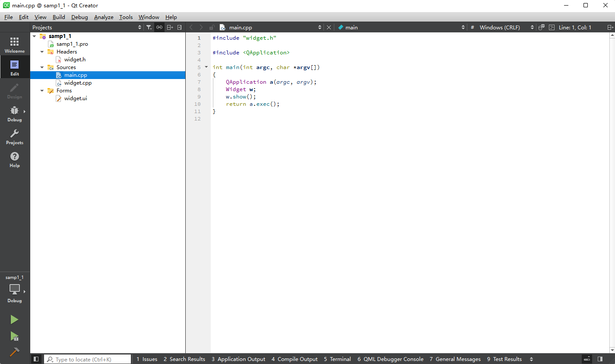Viewport: 615px width, 364px height.
Task: Show the Compile Output pane
Action: click(x=295, y=359)
